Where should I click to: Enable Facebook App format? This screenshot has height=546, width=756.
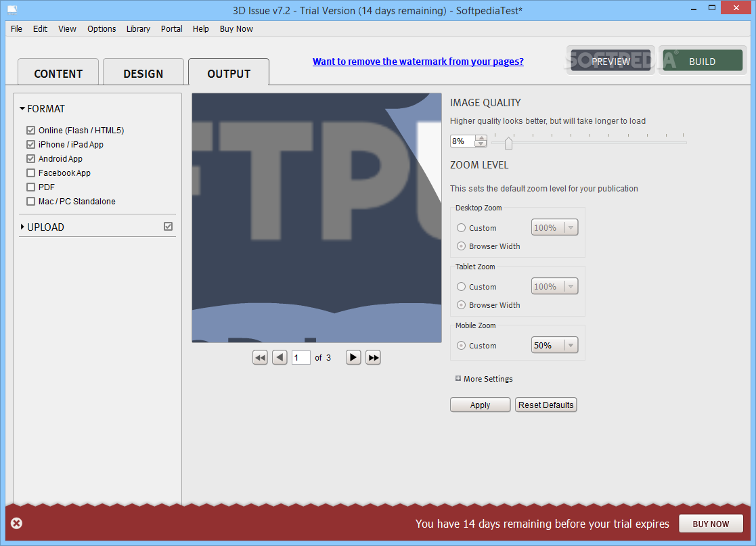tap(31, 173)
